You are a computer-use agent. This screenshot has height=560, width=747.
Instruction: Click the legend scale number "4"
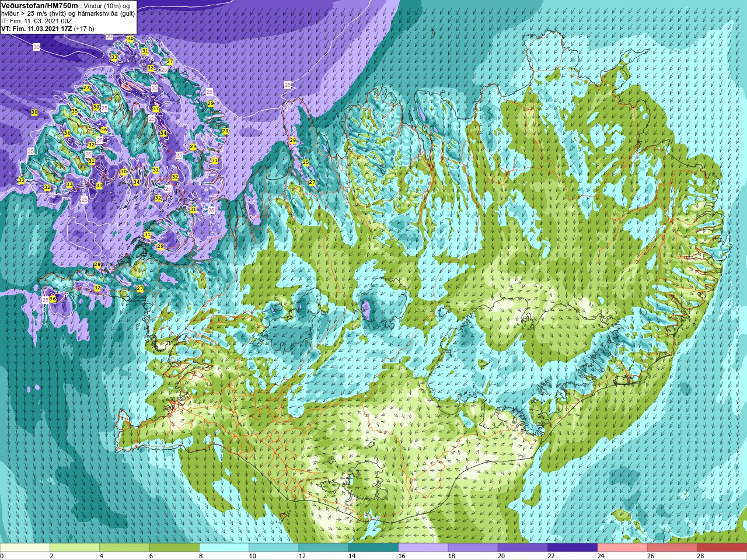coord(102,556)
